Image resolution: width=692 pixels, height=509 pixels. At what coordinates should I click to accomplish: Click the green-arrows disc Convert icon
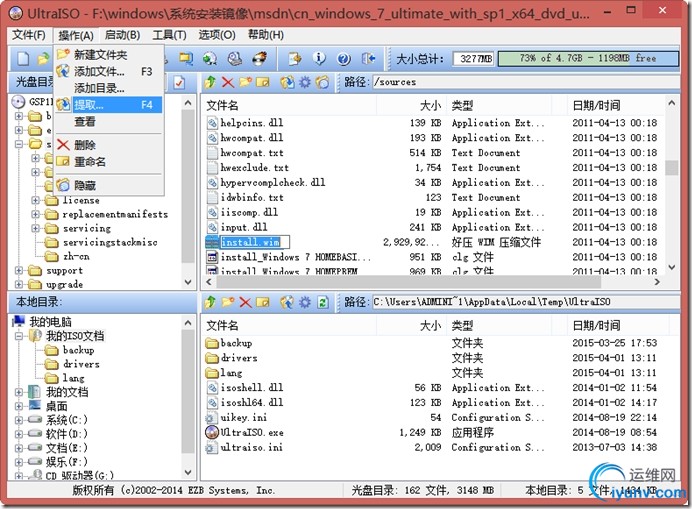[x=210, y=58]
